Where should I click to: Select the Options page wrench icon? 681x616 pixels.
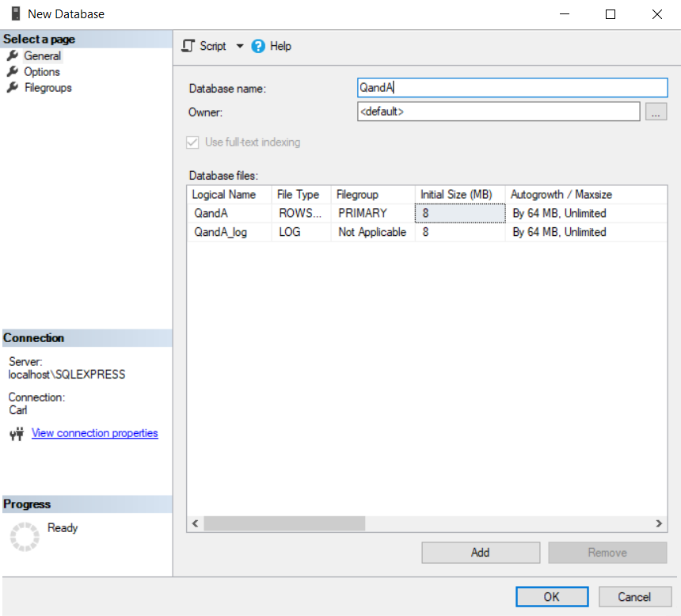pyautogui.click(x=12, y=72)
